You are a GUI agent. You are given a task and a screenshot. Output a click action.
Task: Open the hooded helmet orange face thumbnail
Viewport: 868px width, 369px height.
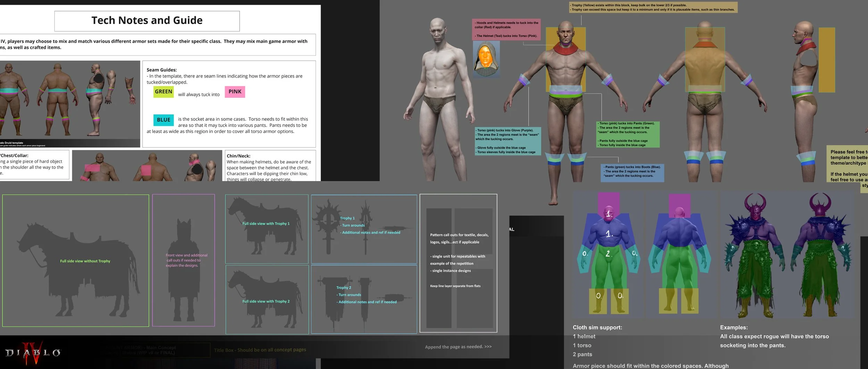coord(486,59)
